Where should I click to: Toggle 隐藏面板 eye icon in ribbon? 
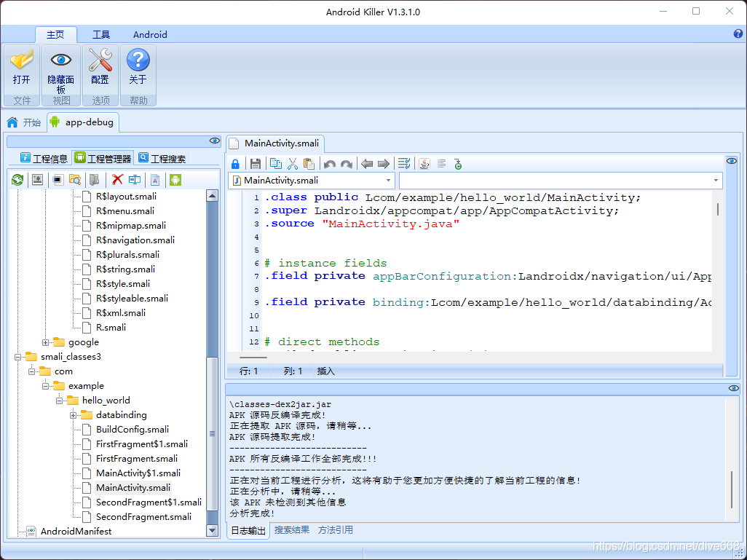61,60
